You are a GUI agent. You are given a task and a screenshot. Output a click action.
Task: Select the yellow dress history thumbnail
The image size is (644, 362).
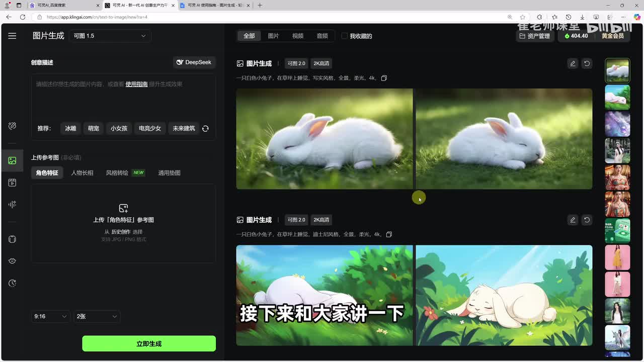(617, 257)
